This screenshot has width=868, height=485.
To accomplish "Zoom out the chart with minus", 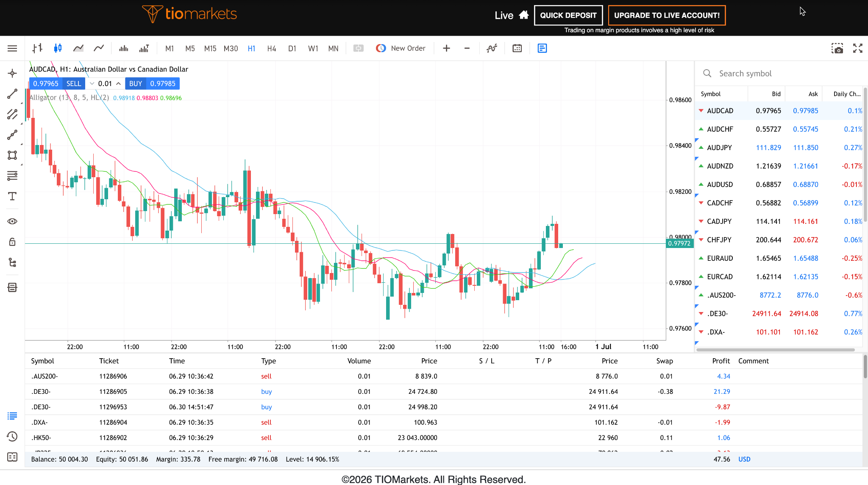I will pyautogui.click(x=467, y=48).
